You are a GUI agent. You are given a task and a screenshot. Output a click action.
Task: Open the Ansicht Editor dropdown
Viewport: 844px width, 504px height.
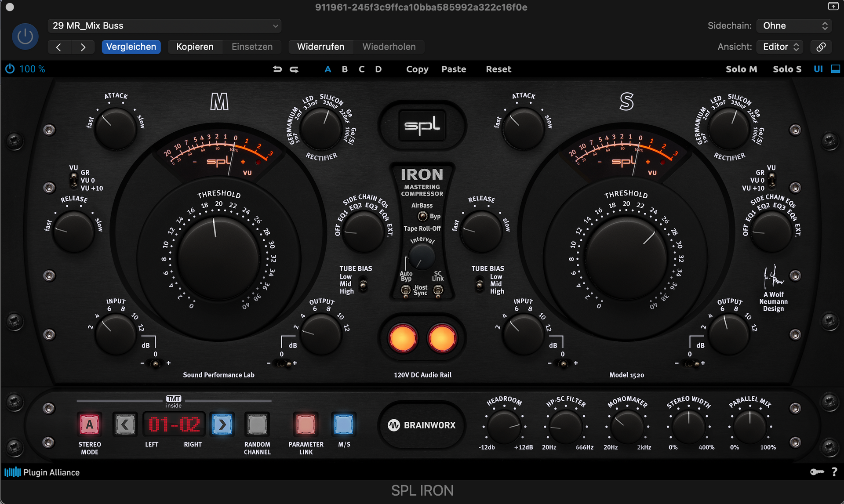[780, 47]
